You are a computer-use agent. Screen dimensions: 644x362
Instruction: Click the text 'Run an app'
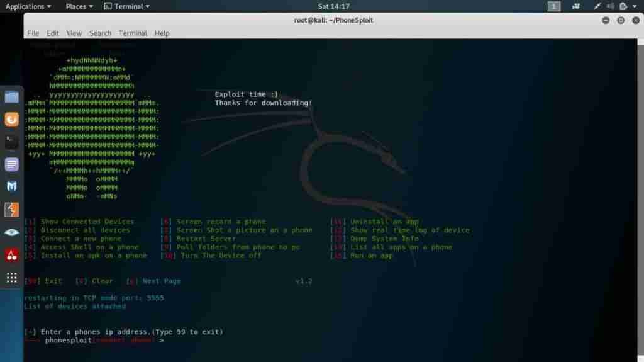[x=372, y=256]
